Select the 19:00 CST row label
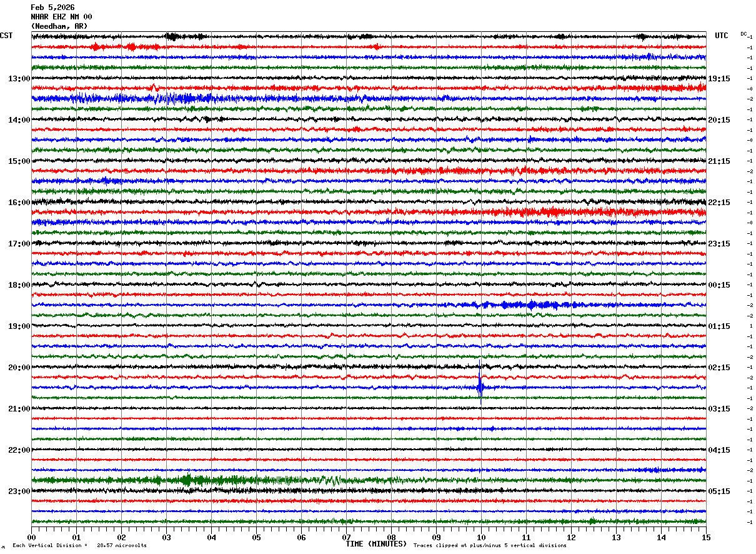Image resolution: width=756 pixels, height=554 pixels. [x=19, y=326]
